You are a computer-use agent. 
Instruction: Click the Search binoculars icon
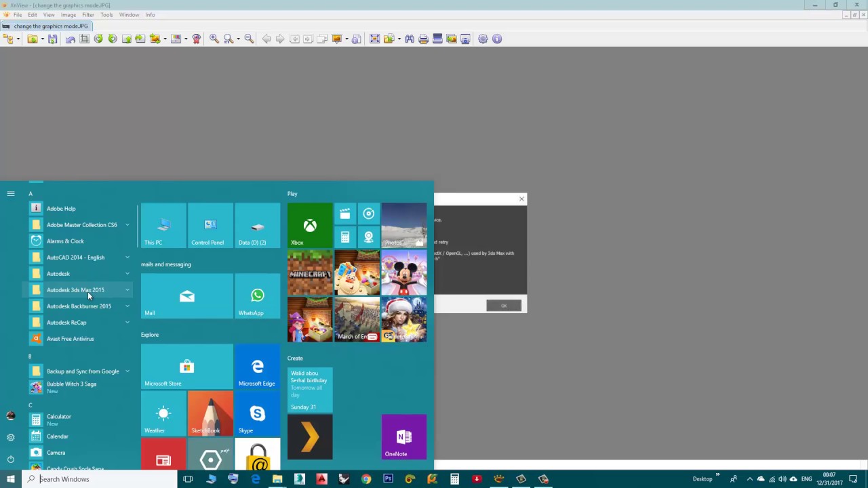tap(410, 39)
